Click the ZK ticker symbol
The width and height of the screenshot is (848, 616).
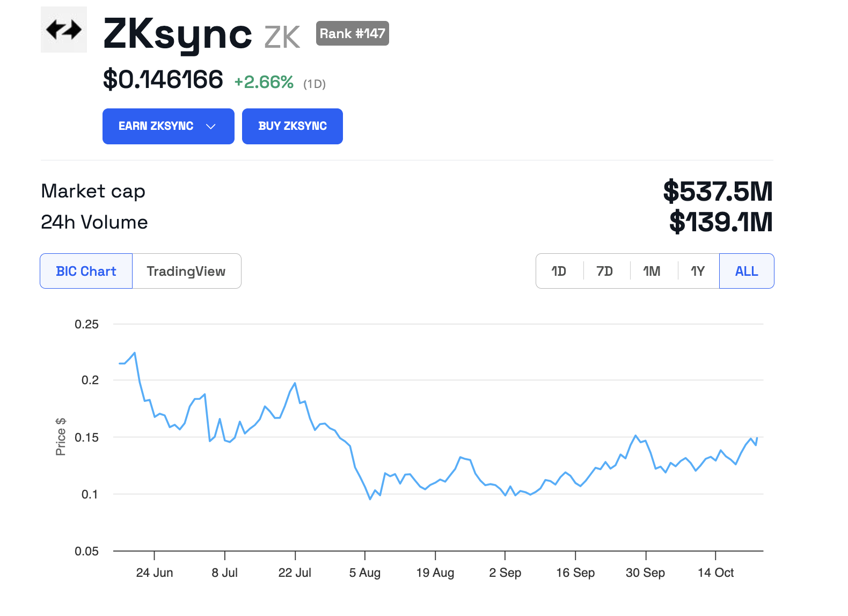(x=282, y=38)
